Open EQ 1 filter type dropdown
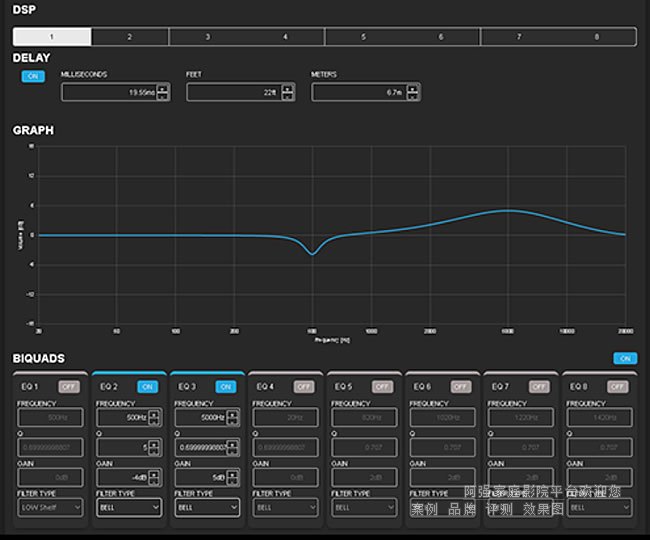This screenshot has width=650, height=540. tap(49, 508)
